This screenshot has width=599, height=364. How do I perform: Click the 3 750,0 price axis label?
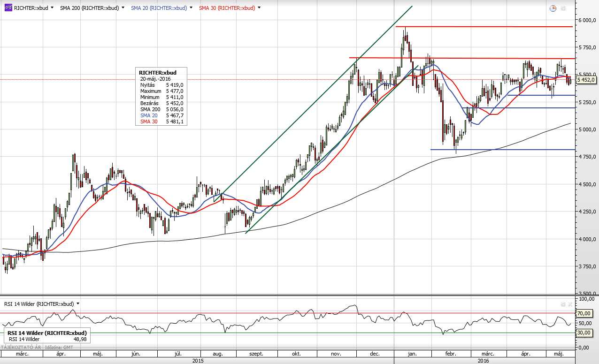pos(587,266)
